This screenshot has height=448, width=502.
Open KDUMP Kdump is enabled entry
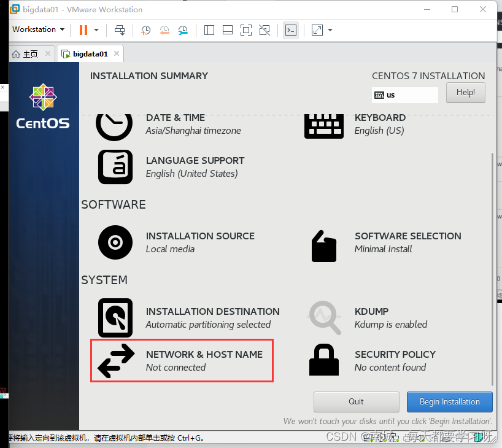pyautogui.click(x=390, y=319)
